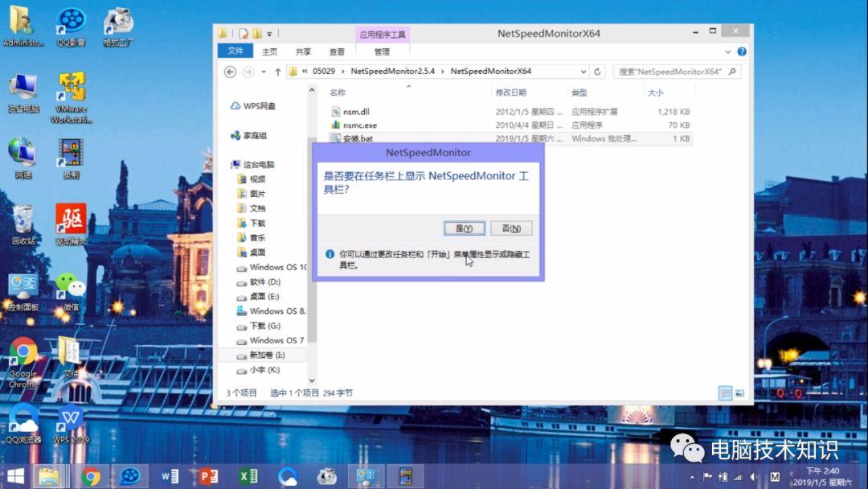Select 软件 (D:) drive in navigation pane

pos(264,282)
